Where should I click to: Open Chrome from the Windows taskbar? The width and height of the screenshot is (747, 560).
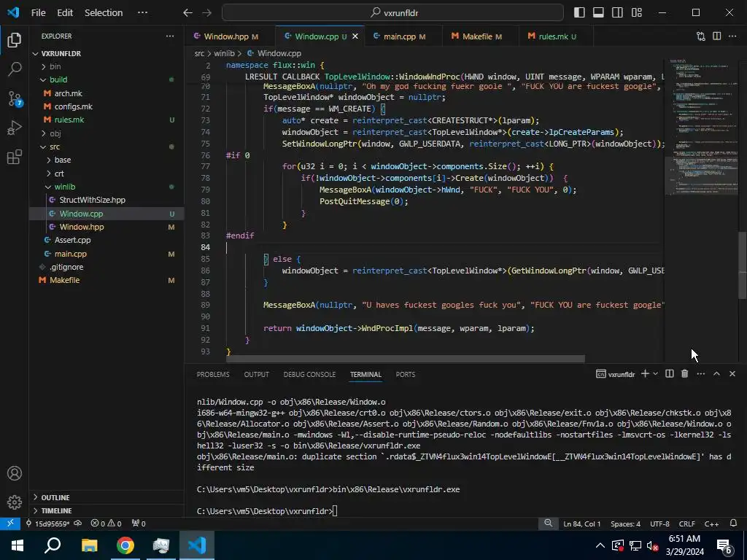pyautogui.click(x=125, y=545)
